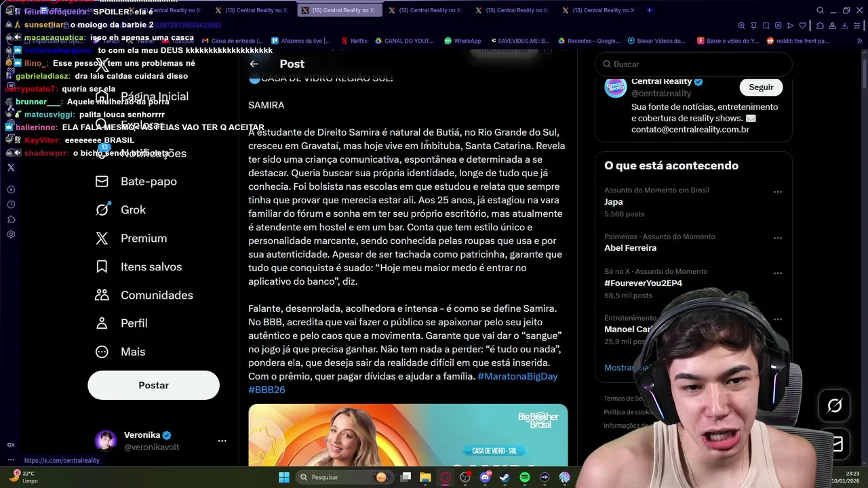The height and width of the screenshot is (488, 868).
Task: Open Veronika account switcher
Action: pyautogui.click(x=160, y=441)
